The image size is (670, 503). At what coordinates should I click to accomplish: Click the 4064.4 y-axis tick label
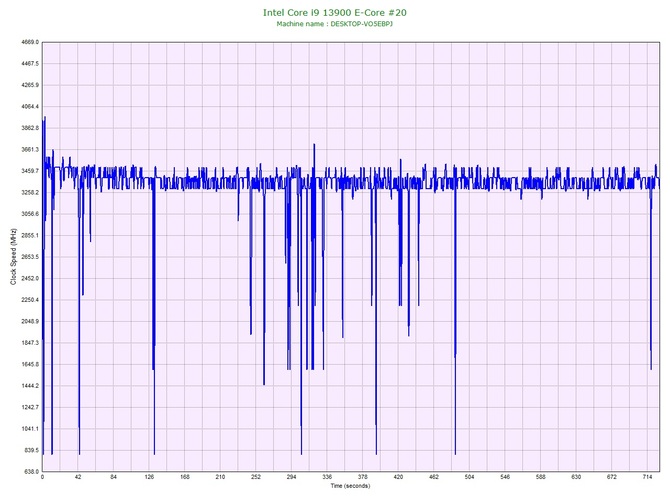coord(30,106)
